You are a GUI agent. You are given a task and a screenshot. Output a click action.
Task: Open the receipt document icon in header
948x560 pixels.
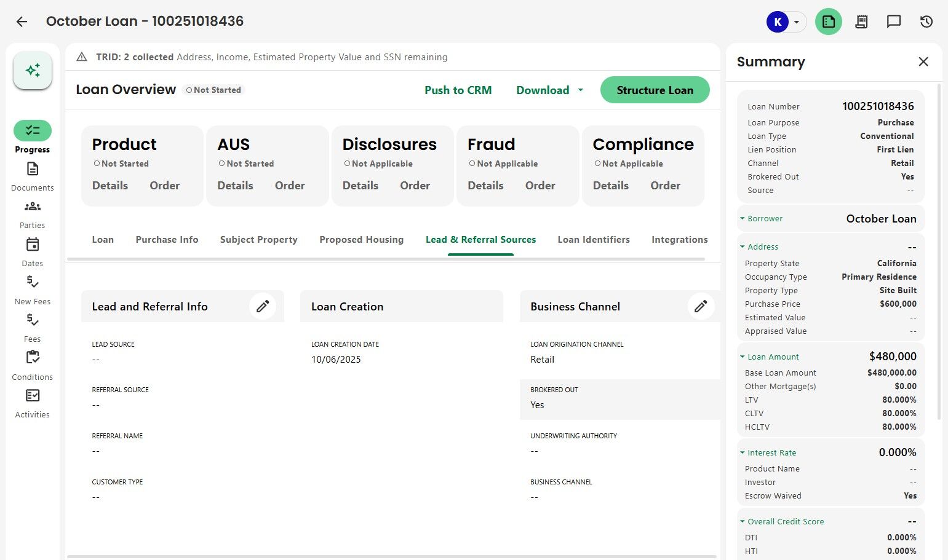pos(861,22)
